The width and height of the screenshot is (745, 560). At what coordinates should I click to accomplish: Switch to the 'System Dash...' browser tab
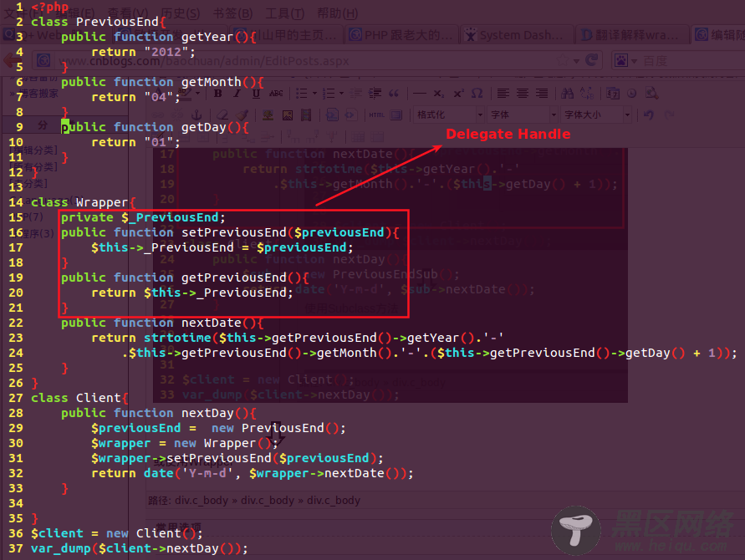pyautogui.click(x=516, y=35)
